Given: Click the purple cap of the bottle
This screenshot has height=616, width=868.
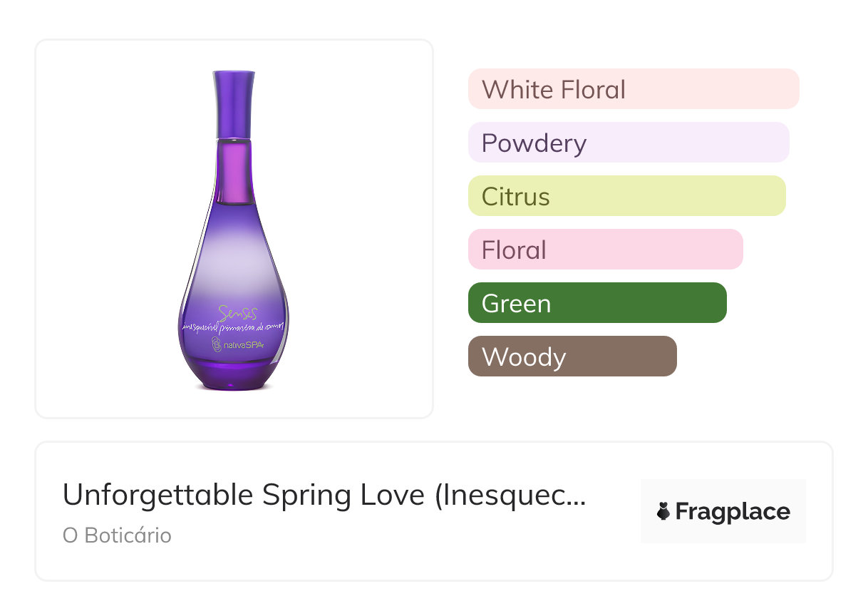Looking at the screenshot, I should (x=234, y=103).
